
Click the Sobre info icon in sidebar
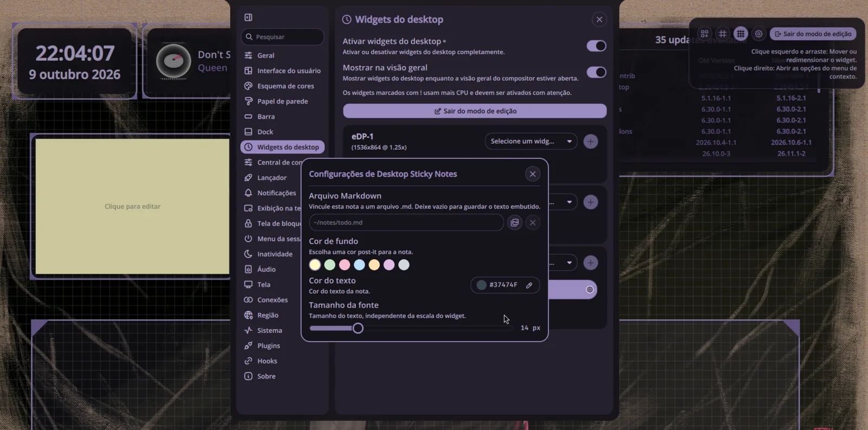pyautogui.click(x=248, y=376)
